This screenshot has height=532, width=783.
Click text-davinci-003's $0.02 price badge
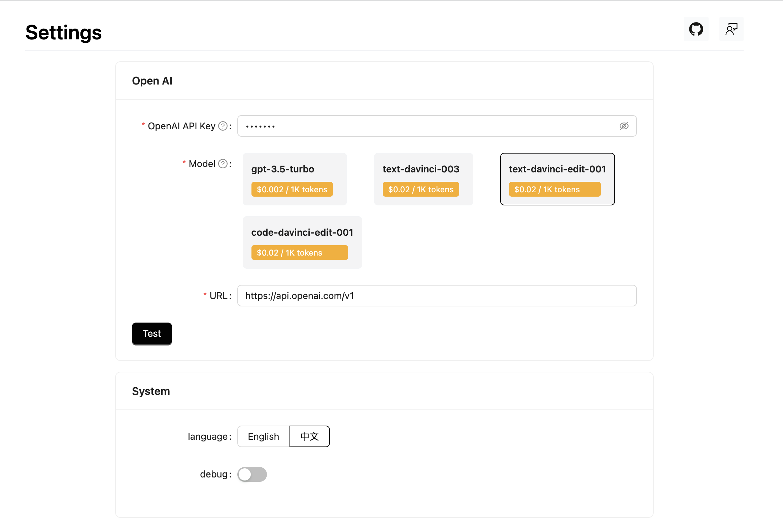[420, 189]
